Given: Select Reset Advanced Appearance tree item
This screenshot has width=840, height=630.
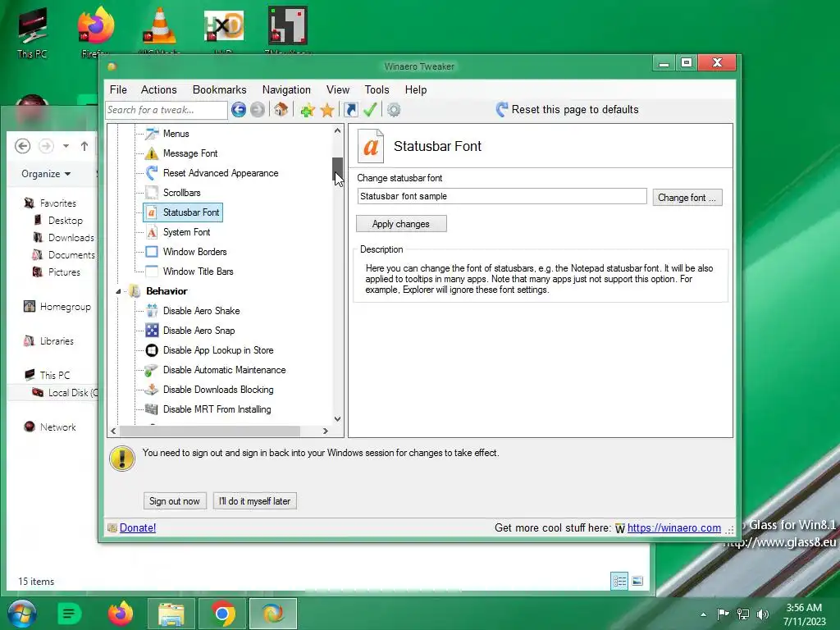Looking at the screenshot, I should click(221, 173).
